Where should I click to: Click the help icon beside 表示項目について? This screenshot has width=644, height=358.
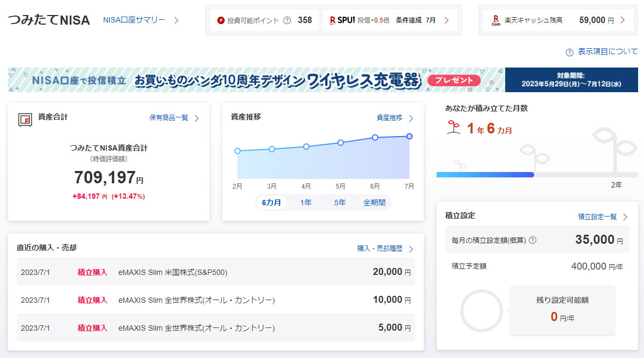pyautogui.click(x=570, y=52)
